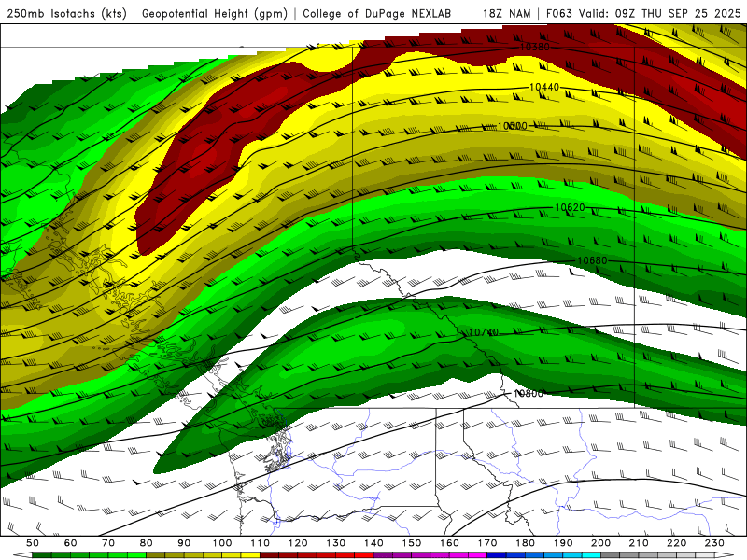Image resolution: width=747 pixels, height=560 pixels.
Task: Select the bright red swatch just left of 140
Action: click(x=364, y=555)
